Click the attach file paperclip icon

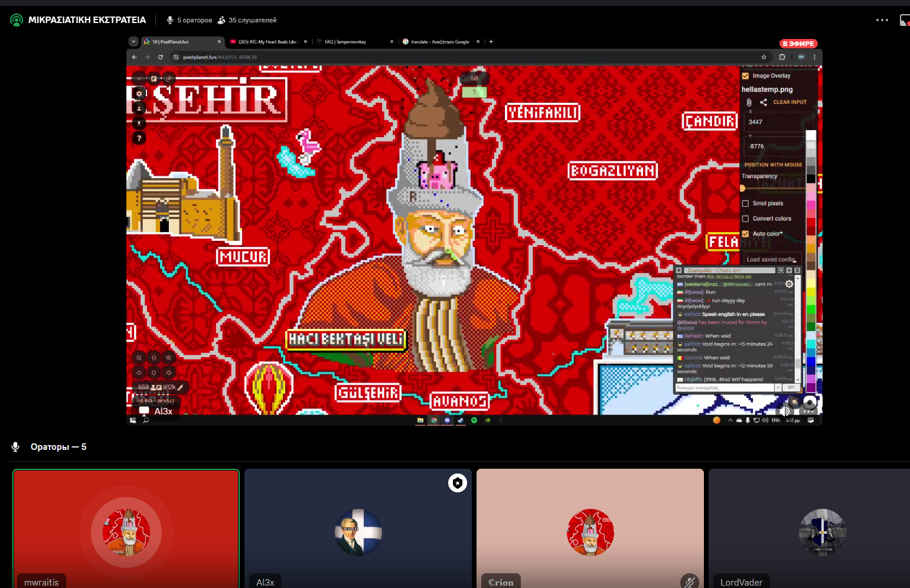[x=749, y=102]
